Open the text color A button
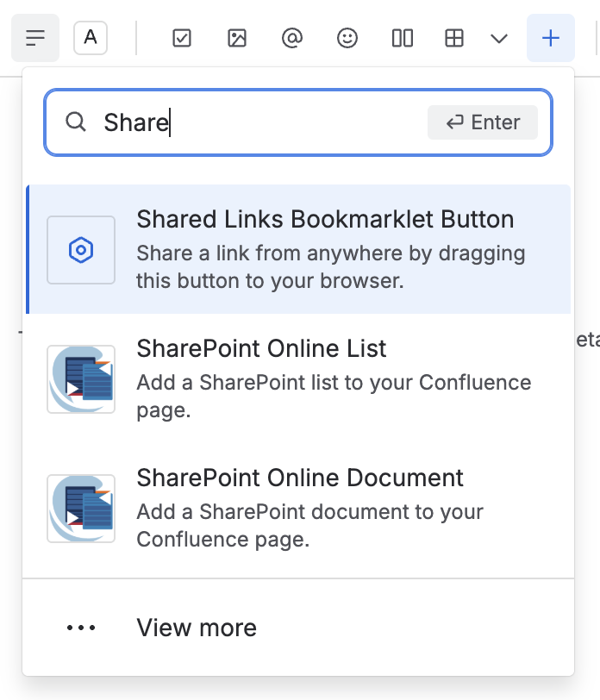Screen dimensions: 600x700 click(91, 38)
